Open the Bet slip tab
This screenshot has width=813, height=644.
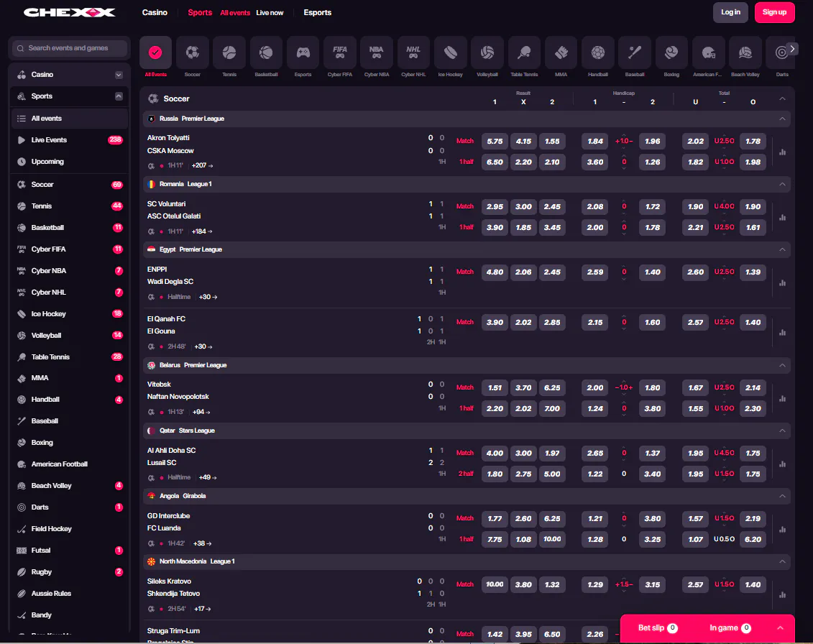click(658, 628)
